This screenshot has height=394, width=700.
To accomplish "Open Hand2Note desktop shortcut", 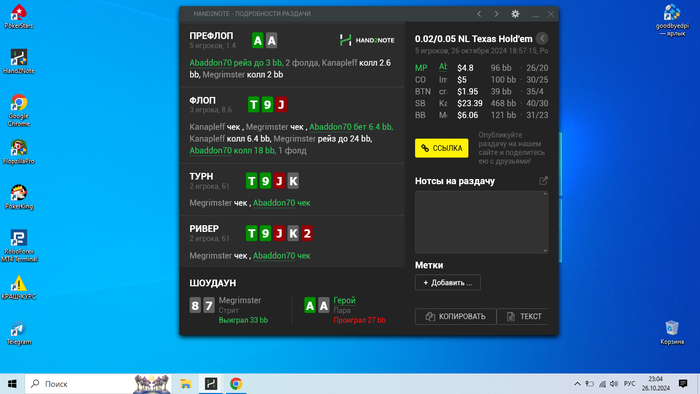I will tap(19, 62).
